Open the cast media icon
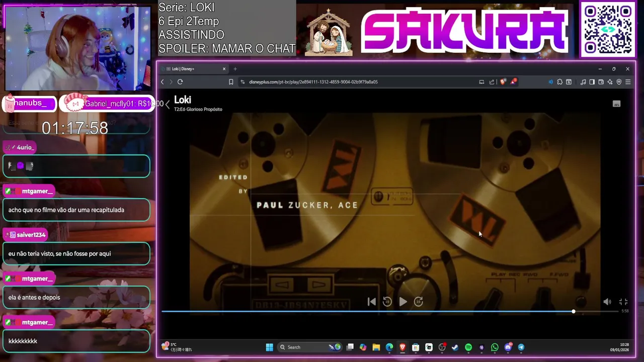The image size is (644, 362). (481, 82)
